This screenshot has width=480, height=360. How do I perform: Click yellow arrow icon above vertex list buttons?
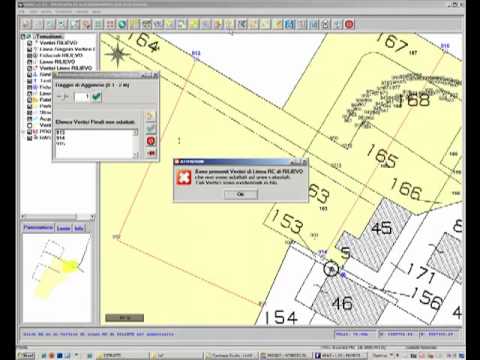151,116
